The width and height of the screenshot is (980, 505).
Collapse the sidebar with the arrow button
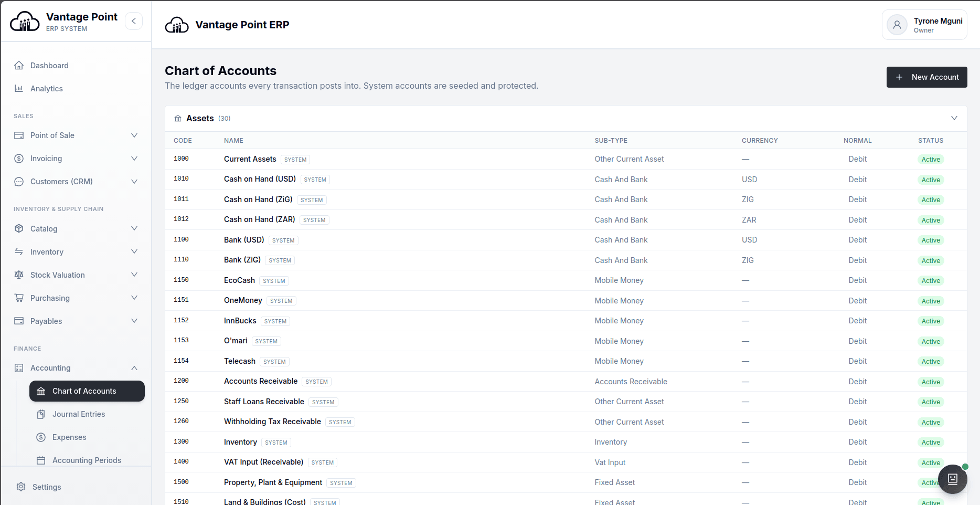(134, 21)
